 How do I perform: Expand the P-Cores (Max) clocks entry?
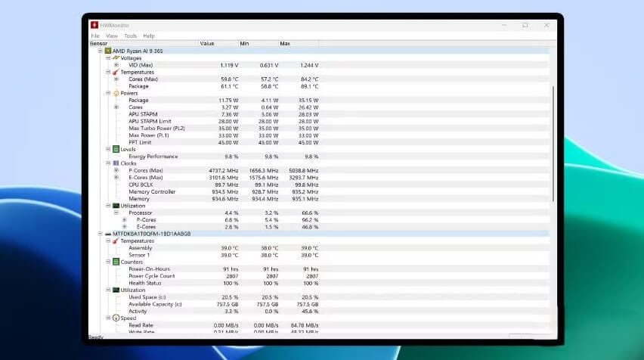(x=116, y=170)
